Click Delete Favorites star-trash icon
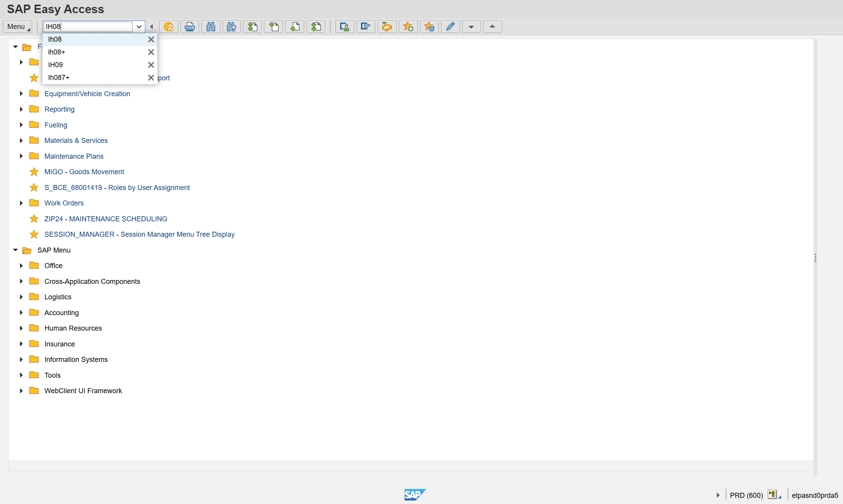The image size is (843, 504). coord(429,27)
